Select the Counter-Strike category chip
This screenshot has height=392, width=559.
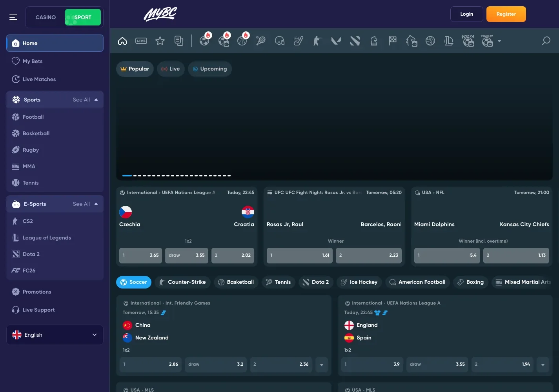(183, 282)
